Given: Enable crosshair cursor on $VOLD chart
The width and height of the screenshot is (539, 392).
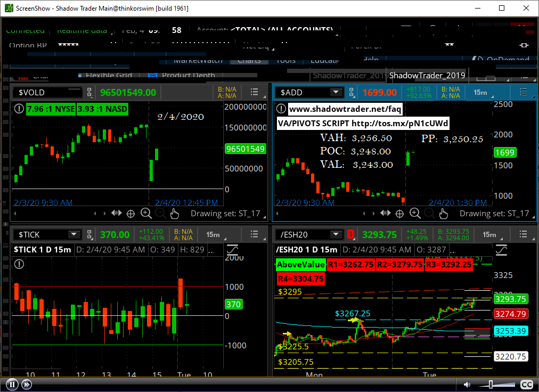Looking at the screenshot, I should coord(130,214).
